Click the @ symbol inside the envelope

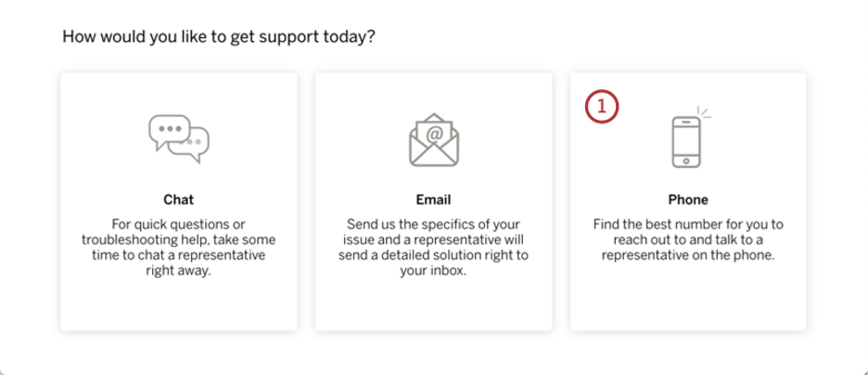click(x=435, y=136)
